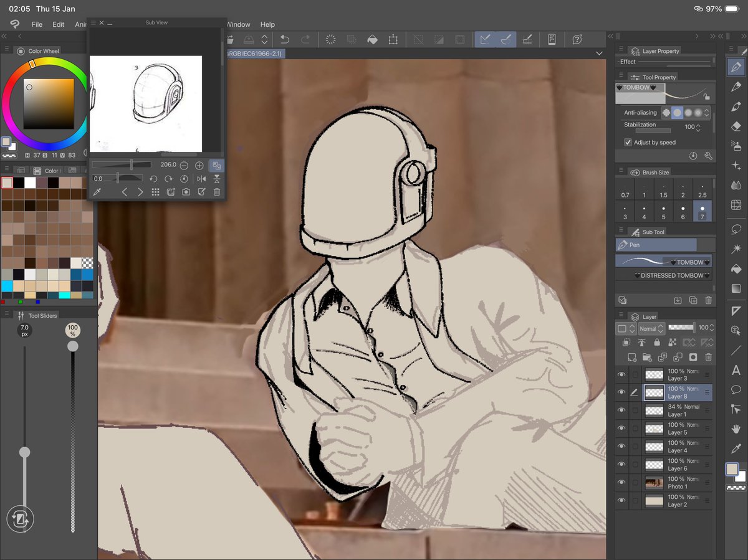Click the camera icon in Sub View
This screenshot has height=560, width=748.
point(186,192)
